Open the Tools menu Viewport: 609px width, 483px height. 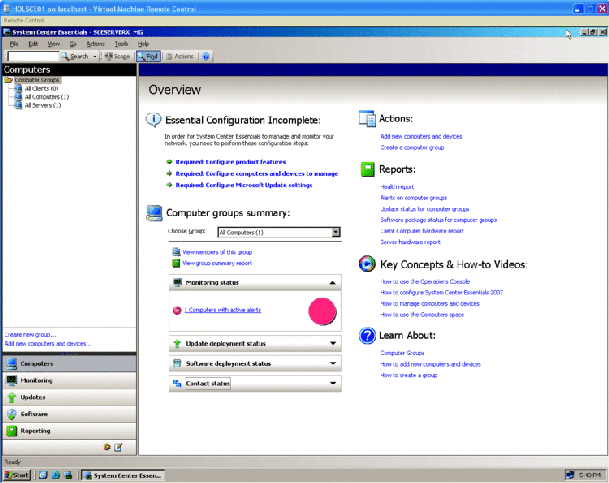121,44
